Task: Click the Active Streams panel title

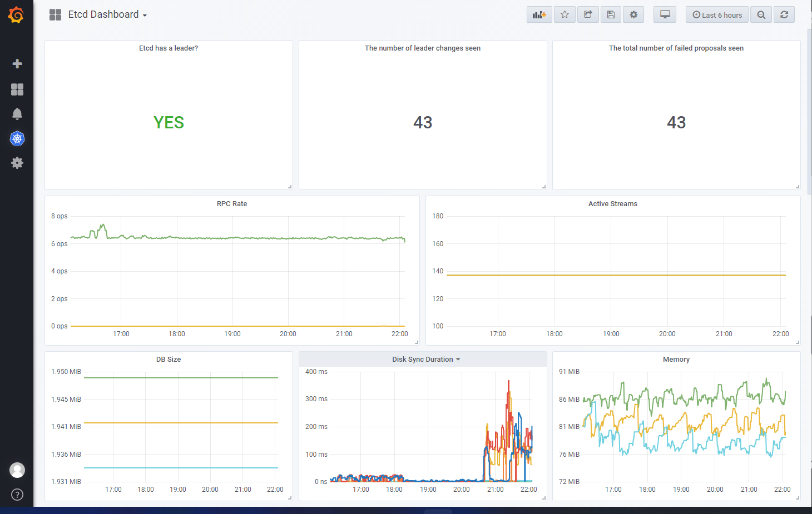Action: (613, 204)
